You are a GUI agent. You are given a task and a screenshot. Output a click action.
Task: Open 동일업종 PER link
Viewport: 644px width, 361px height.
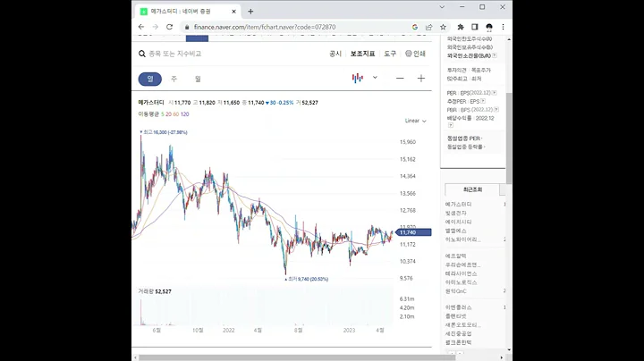tap(464, 139)
